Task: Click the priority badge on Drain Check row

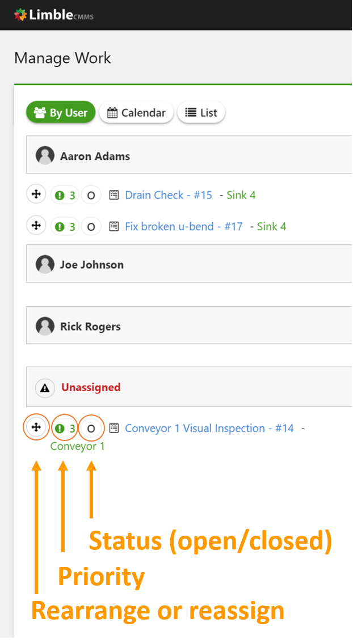Action: [65, 195]
